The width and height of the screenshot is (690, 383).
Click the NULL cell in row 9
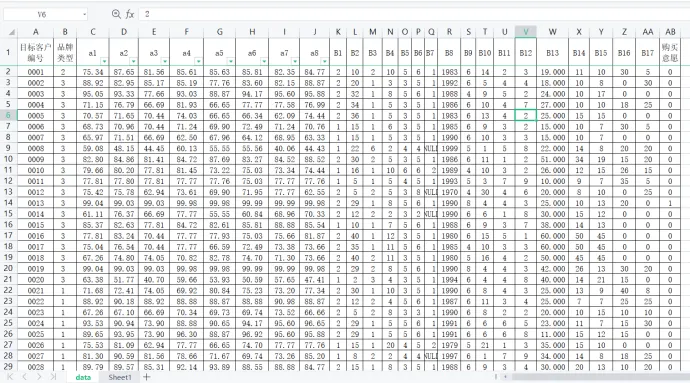pos(430,148)
